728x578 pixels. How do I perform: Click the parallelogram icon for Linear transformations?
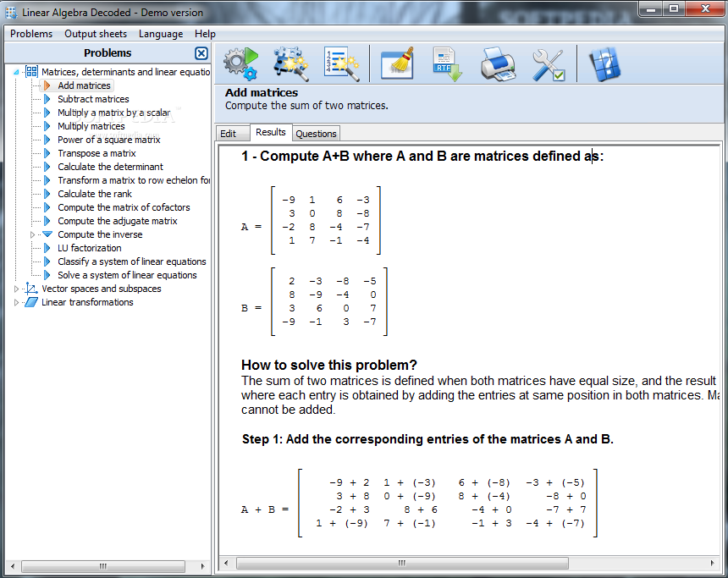(x=31, y=302)
